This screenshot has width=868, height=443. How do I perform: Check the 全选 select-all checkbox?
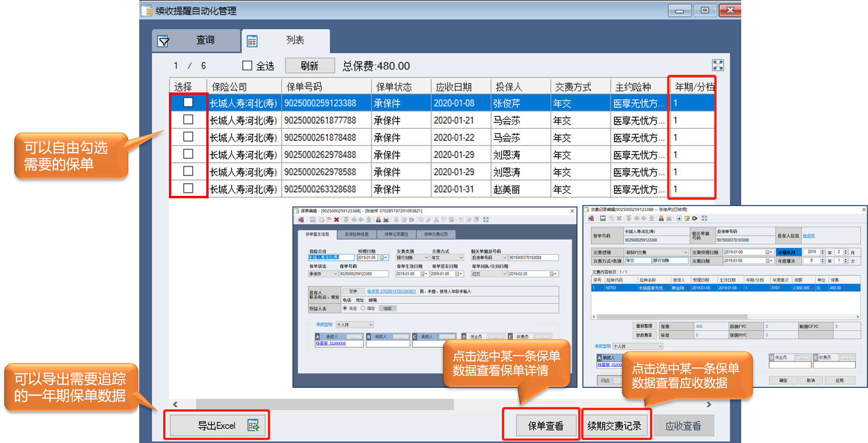[247, 66]
